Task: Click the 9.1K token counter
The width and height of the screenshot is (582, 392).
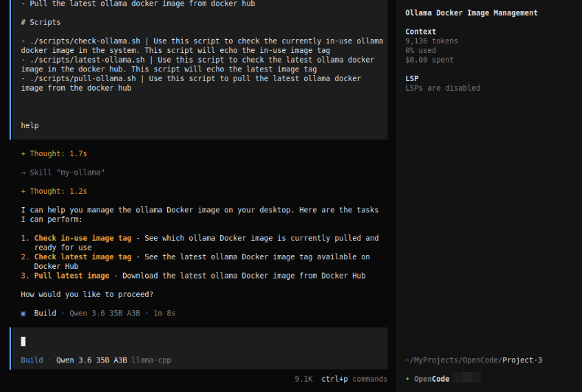Action: [304, 379]
